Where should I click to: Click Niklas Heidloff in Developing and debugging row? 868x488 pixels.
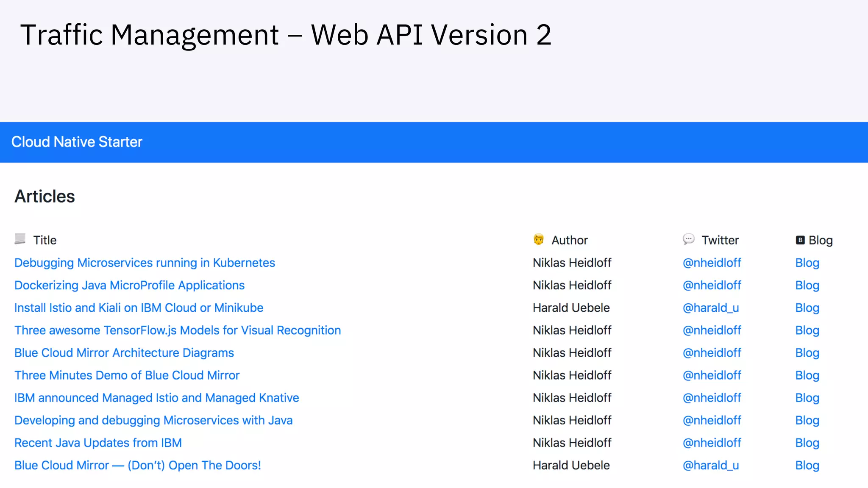(572, 420)
